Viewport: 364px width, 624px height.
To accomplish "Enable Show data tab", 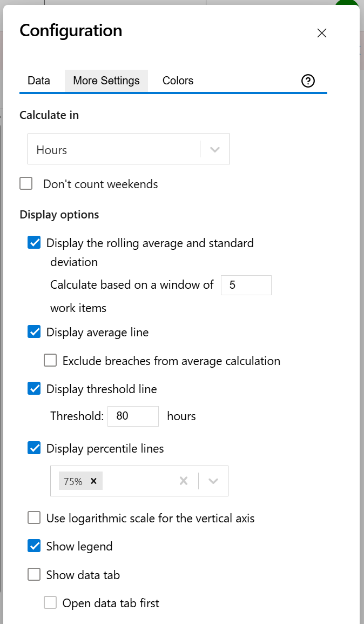I will coord(33,574).
